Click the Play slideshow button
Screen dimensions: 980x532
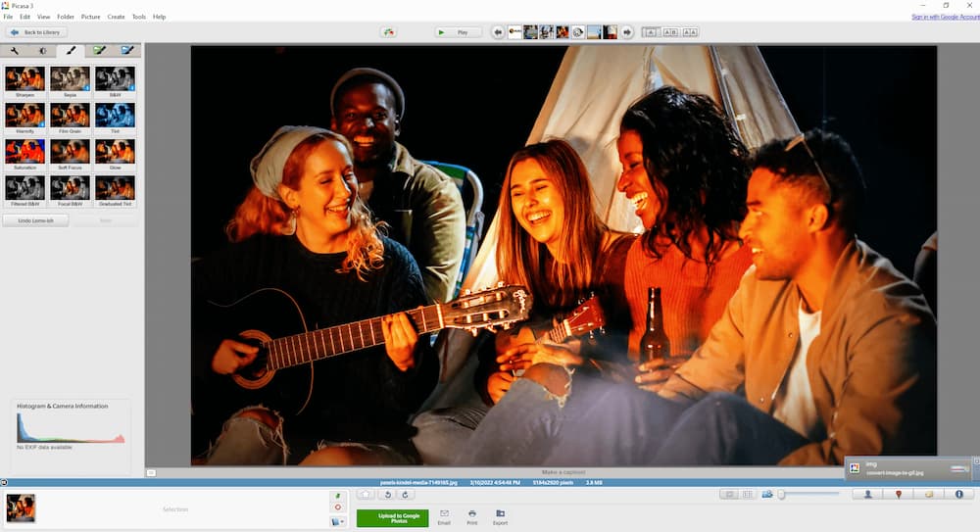tap(458, 32)
